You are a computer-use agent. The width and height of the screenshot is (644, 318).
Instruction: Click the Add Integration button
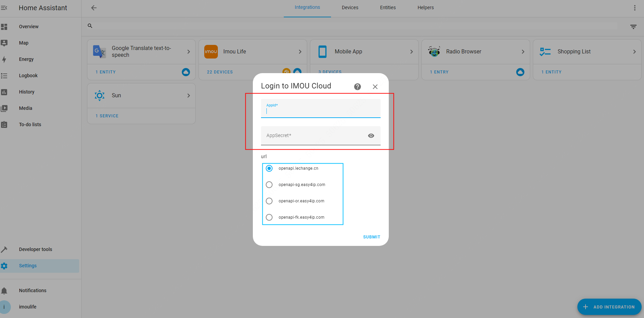point(609,307)
